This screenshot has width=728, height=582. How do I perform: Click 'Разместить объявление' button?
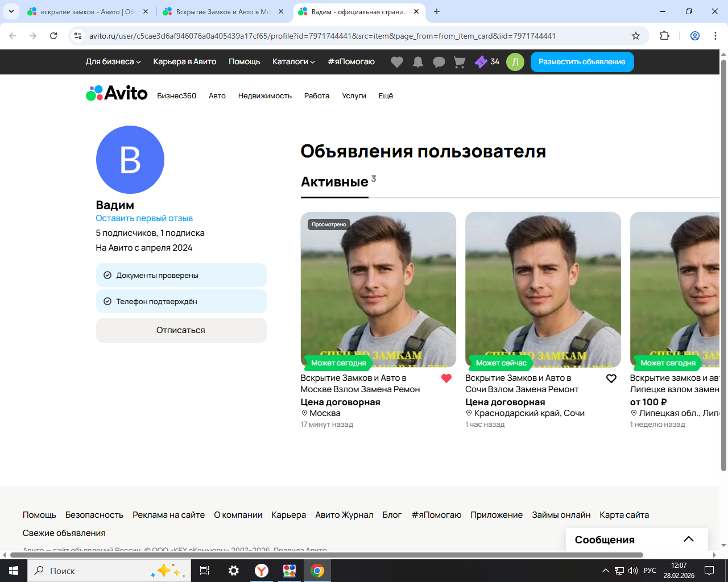pos(582,62)
